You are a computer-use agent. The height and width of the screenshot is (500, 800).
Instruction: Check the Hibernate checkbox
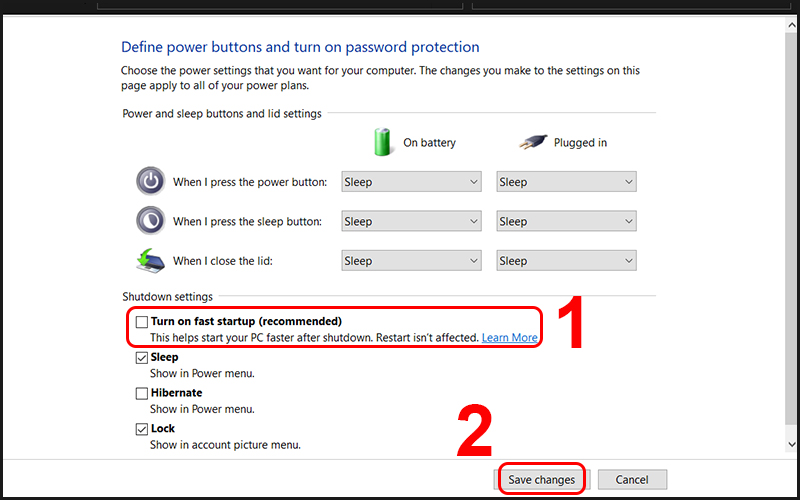pyautogui.click(x=142, y=393)
